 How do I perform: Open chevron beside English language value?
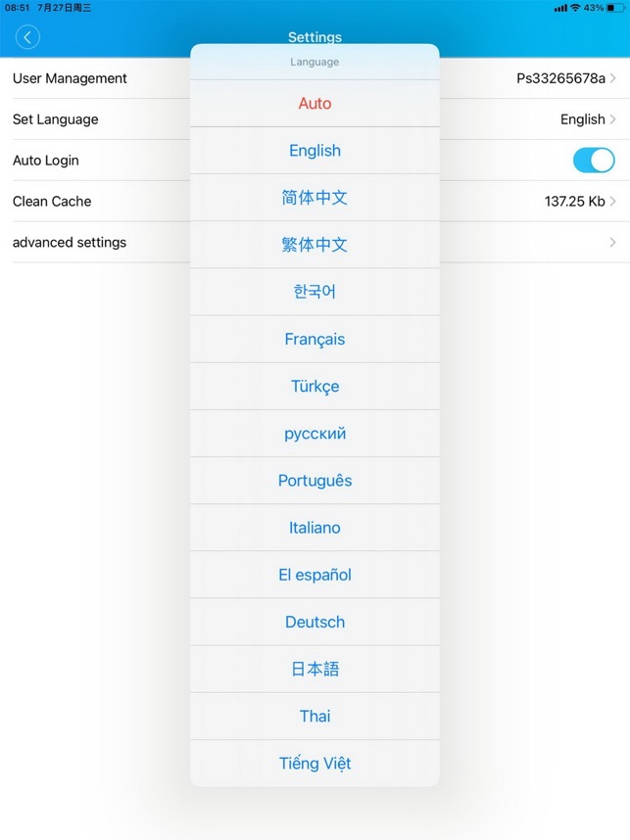[612, 118]
